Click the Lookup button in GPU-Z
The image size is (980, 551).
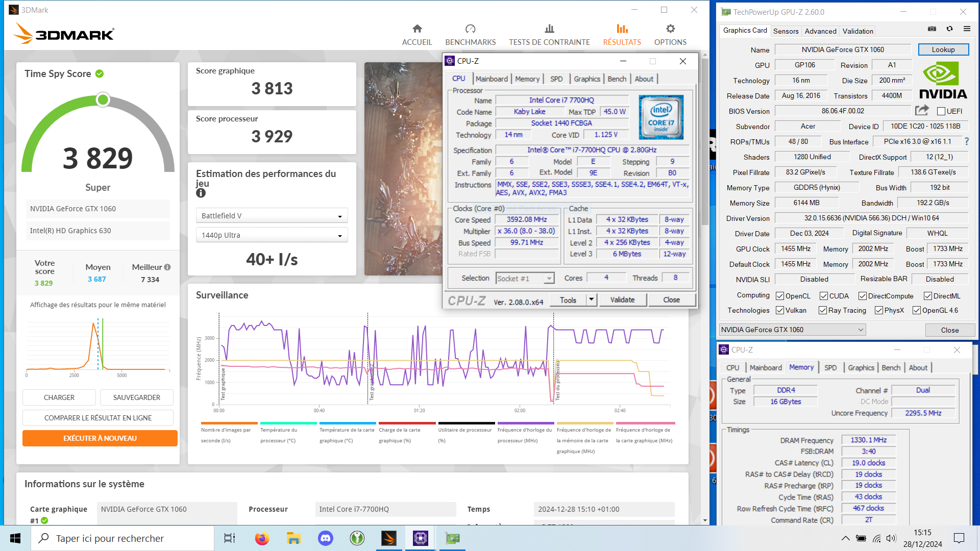point(943,49)
